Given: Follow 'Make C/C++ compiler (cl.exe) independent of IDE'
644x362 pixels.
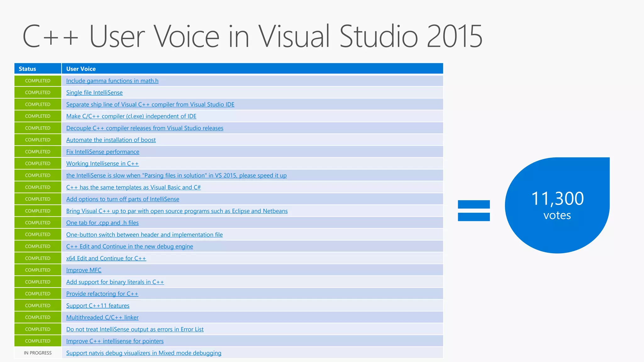Looking at the screenshot, I should [x=131, y=116].
